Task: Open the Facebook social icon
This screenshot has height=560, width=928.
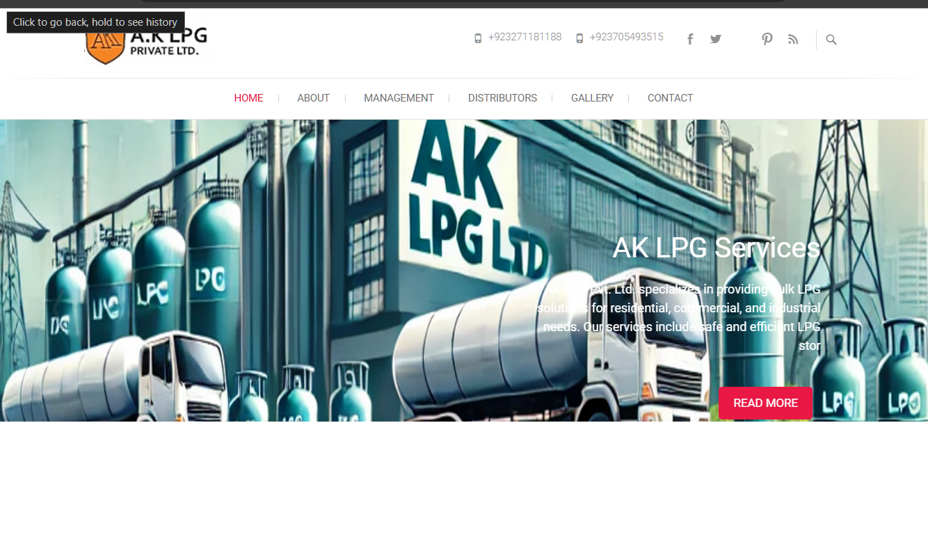Action: click(x=690, y=39)
